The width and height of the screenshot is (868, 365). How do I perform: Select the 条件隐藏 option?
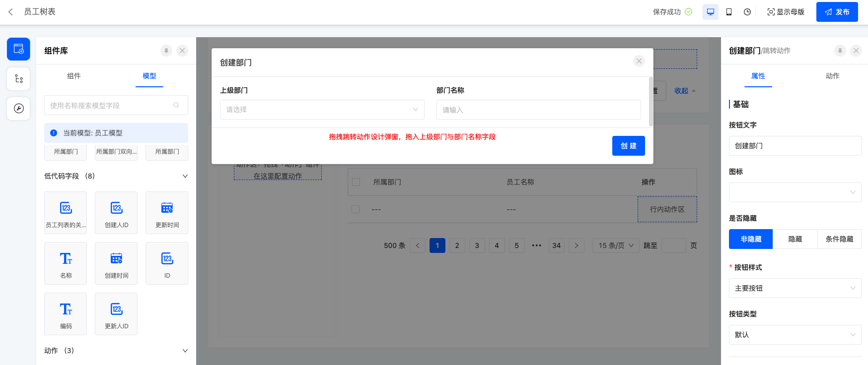[840, 239]
